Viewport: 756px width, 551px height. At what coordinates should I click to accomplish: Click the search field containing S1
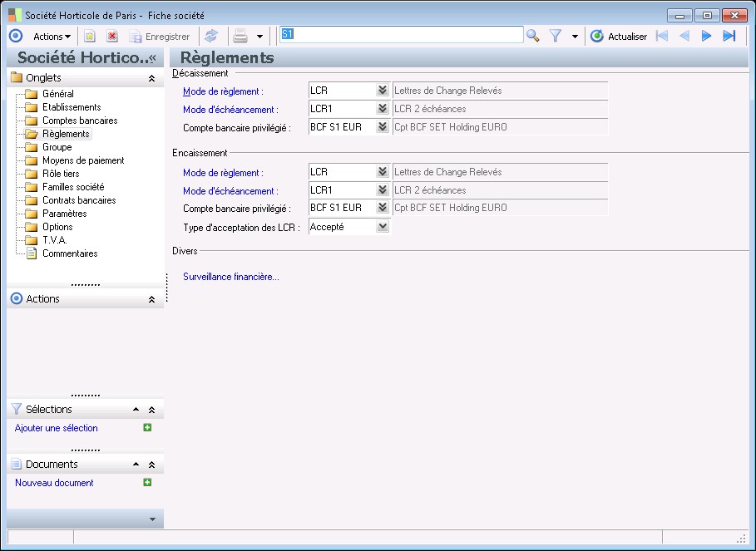(402, 35)
